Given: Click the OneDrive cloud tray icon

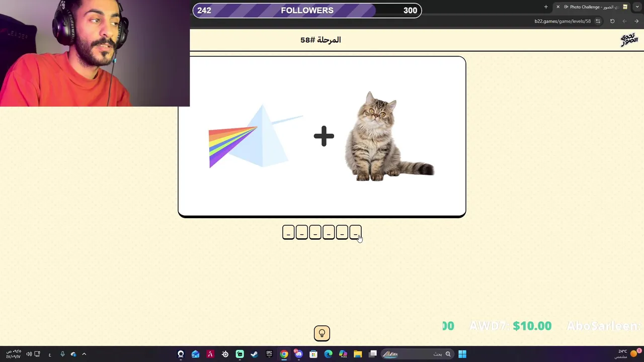Looking at the screenshot, I should click(x=73, y=354).
